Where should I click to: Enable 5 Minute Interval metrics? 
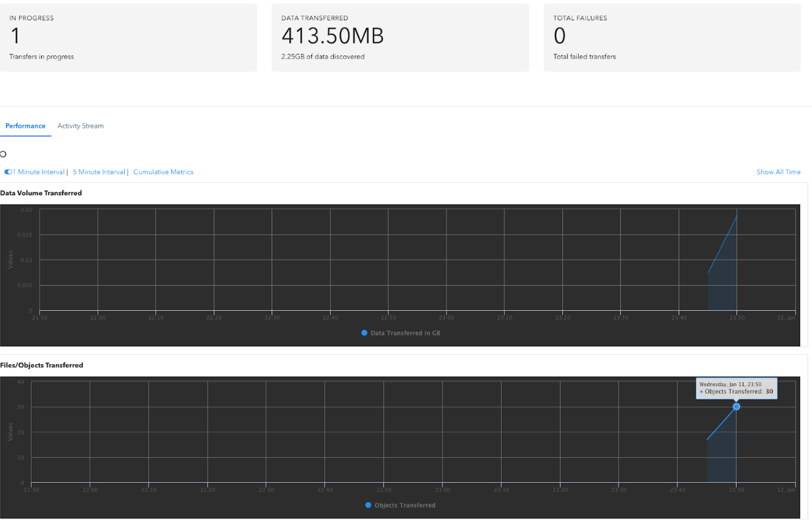click(x=98, y=171)
